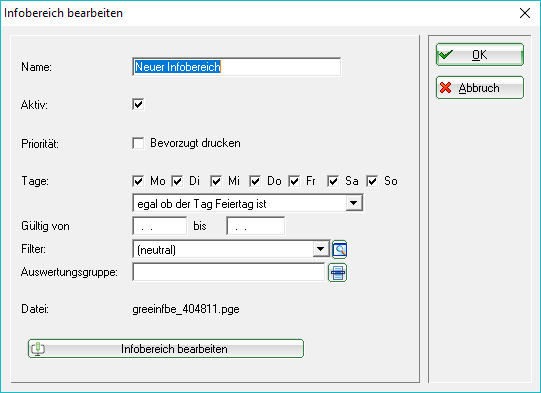Toggle the So day checkbox
The width and height of the screenshot is (541, 393).
(x=372, y=181)
